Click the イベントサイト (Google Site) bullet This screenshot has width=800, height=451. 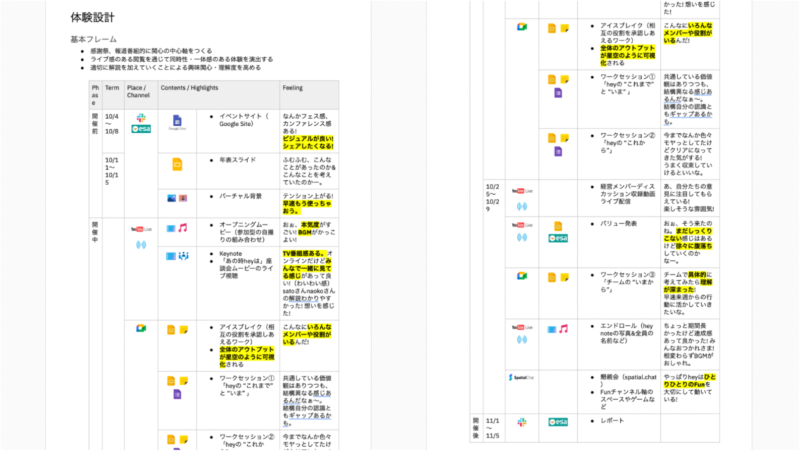pyautogui.click(x=244, y=120)
